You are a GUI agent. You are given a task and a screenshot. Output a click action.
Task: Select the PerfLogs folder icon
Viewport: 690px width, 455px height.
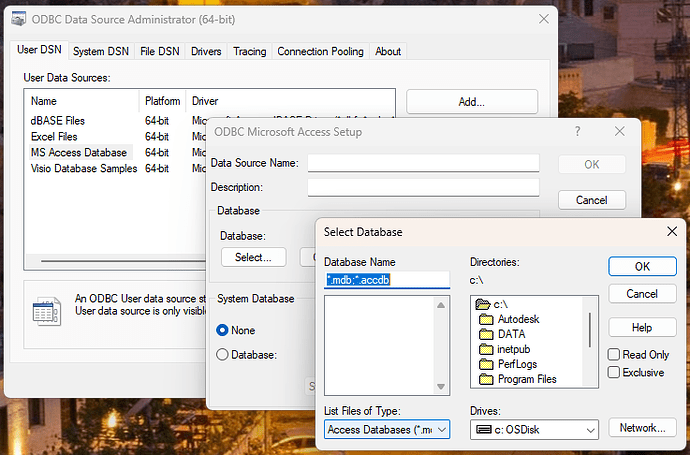click(x=486, y=364)
